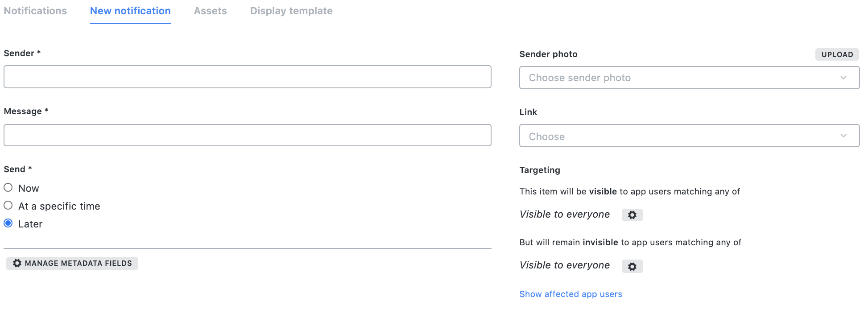Go to the Display template tab
Viewport: 868px width, 322px height.
coord(291,11)
